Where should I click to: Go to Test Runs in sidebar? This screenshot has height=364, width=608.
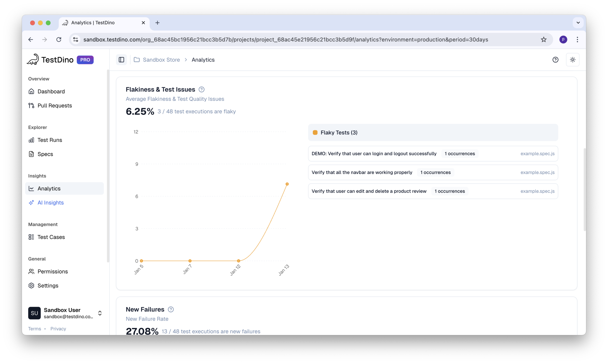[50, 140]
